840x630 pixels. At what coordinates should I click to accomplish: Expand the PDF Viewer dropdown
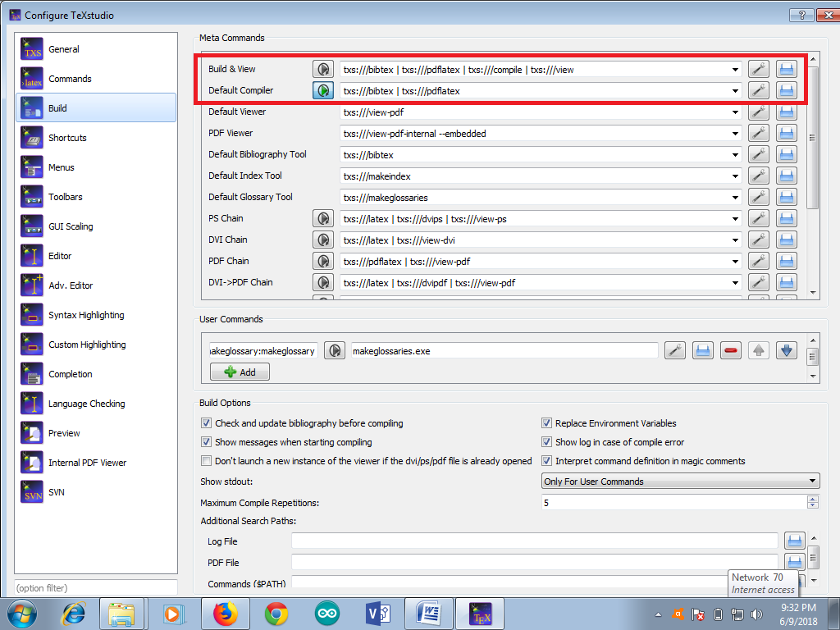tap(735, 134)
